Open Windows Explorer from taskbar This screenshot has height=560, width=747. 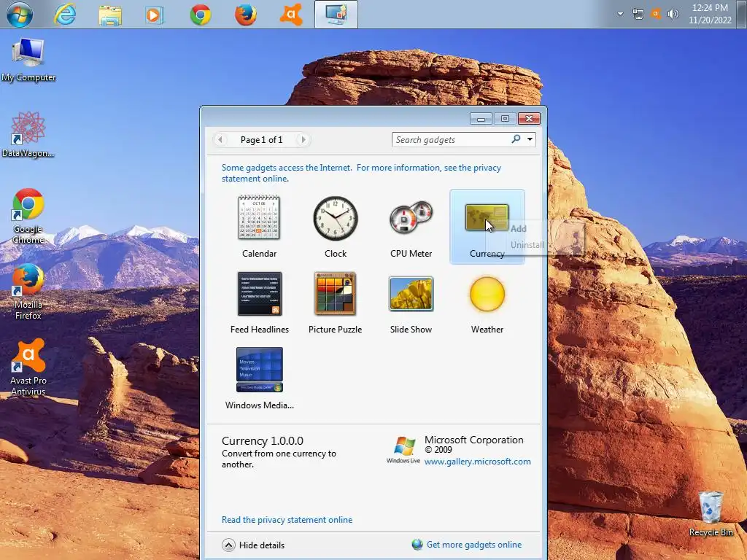pyautogui.click(x=110, y=15)
